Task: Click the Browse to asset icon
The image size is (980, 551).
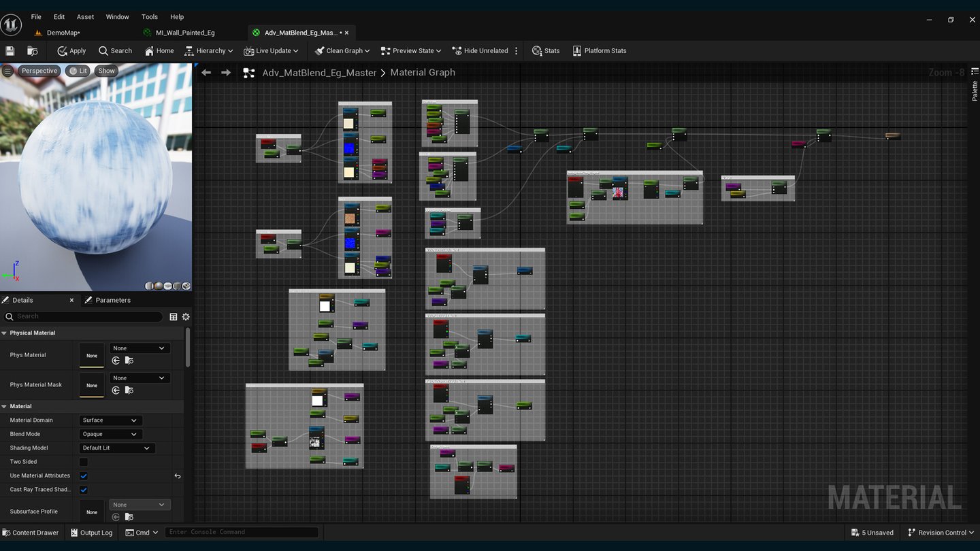Action: pyautogui.click(x=32, y=51)
